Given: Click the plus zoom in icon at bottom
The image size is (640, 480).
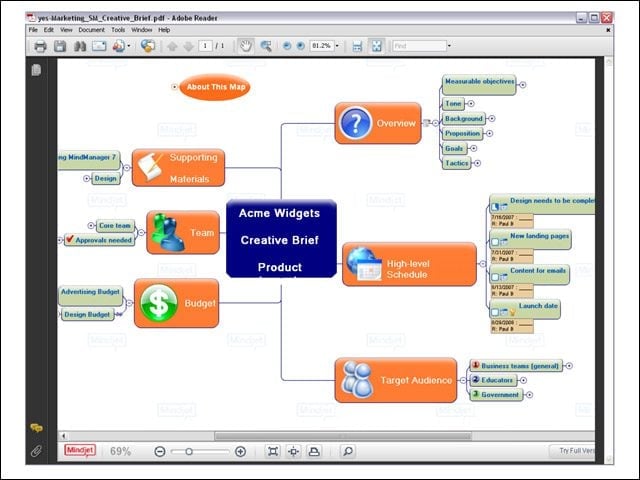Looking at the screenshot, I should (240, 451).
